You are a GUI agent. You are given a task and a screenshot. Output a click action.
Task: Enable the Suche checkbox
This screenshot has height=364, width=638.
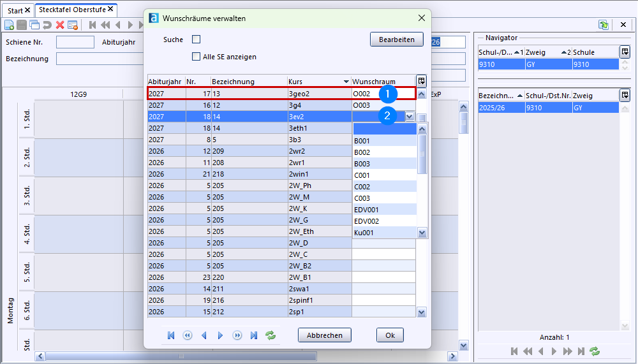point(197,40)
